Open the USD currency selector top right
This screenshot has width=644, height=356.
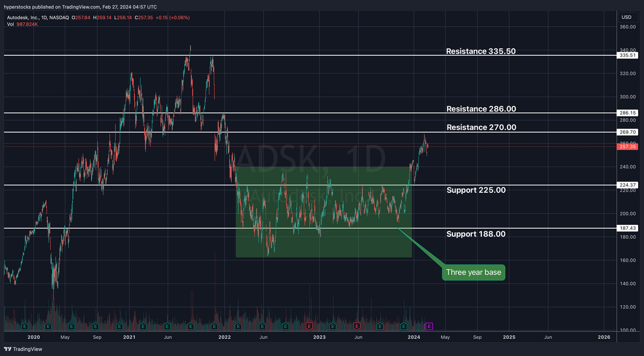pos(626,17)
